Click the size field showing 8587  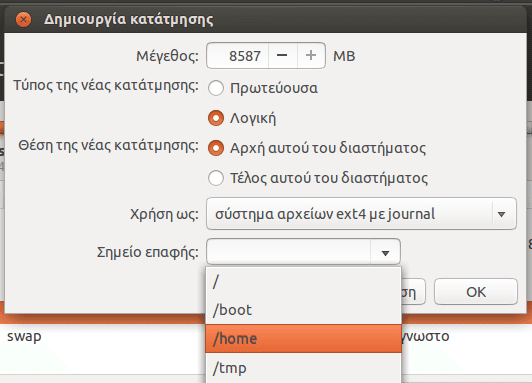click(238, 56)
